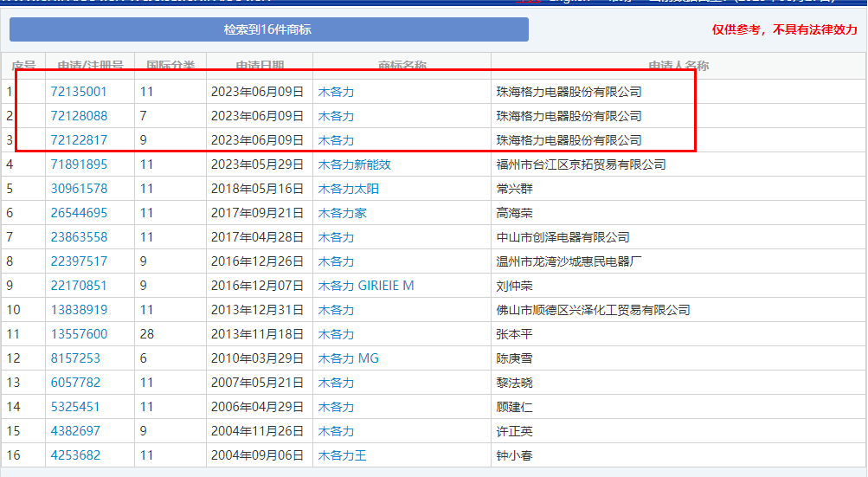Open the 木各力家 trademark link

342,213
